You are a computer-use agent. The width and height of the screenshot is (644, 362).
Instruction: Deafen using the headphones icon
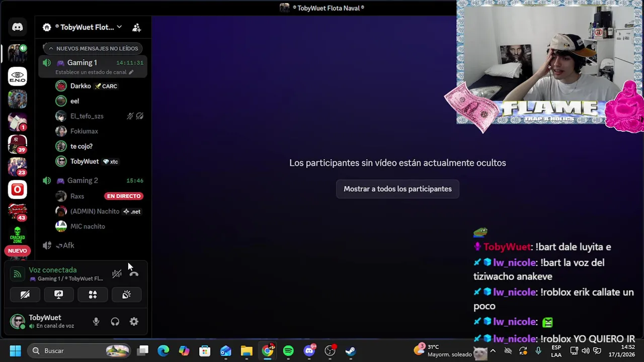click(x=115, y=322)
